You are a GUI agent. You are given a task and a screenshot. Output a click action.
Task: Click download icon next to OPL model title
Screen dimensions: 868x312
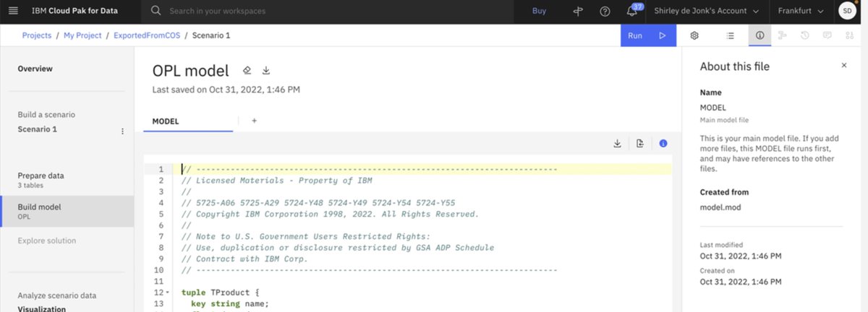(x=265, y=70)
